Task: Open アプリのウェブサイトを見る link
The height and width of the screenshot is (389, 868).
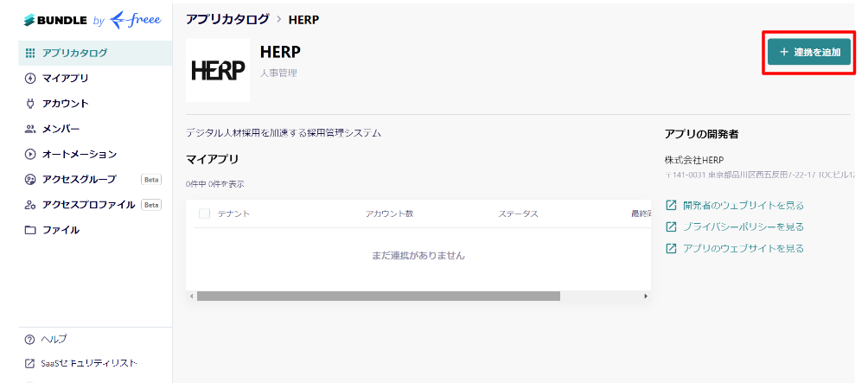Action: point(743,248)
